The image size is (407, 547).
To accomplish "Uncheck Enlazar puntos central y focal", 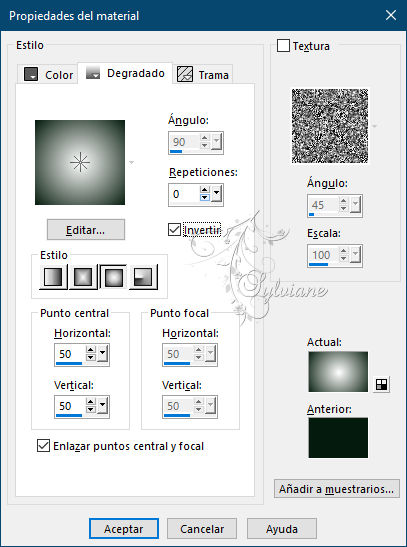I will 43,445.
